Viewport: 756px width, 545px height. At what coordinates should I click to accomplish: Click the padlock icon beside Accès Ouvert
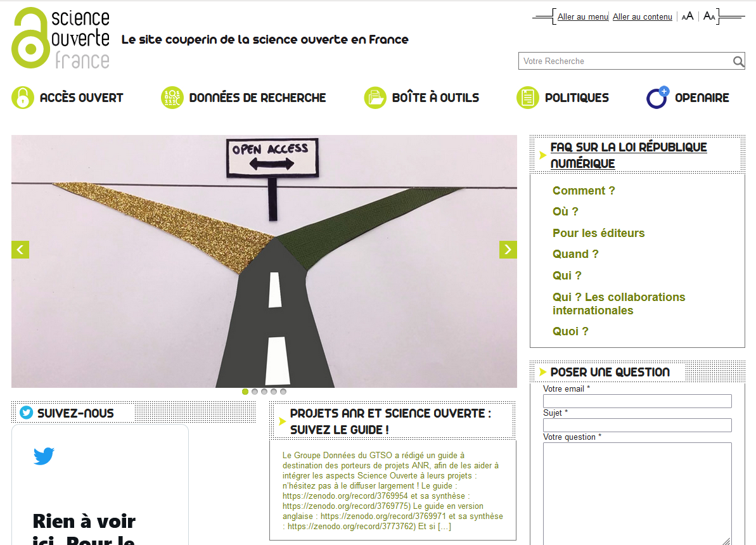(x=23, y=98)
